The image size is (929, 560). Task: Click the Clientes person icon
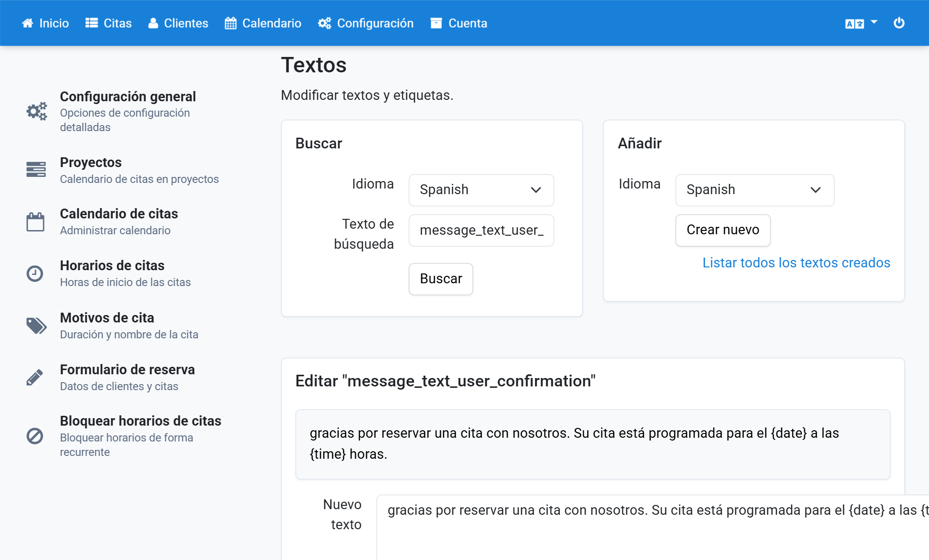153,23
